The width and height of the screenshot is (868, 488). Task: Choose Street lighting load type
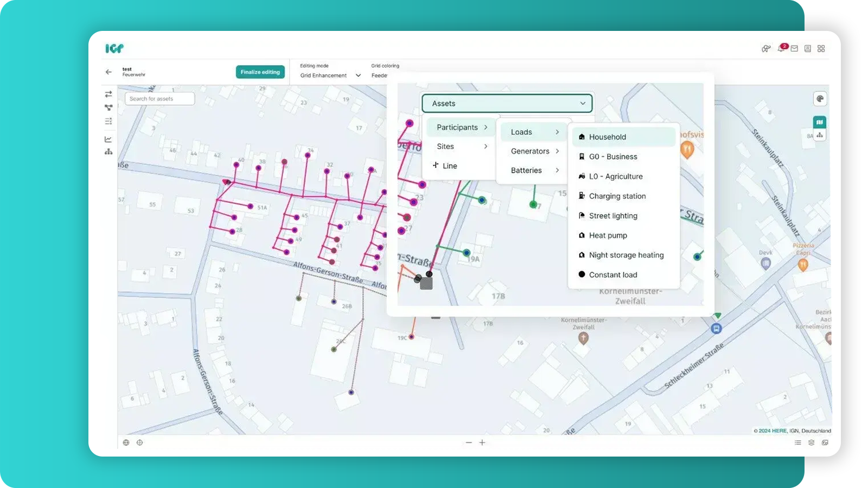pyautogui.click(x=624, y=216)
